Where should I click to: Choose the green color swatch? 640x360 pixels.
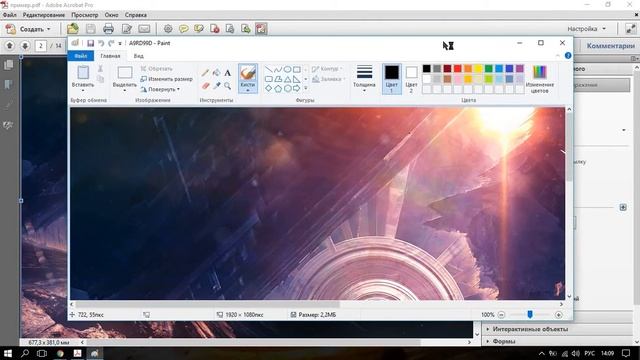pos(489,69)
